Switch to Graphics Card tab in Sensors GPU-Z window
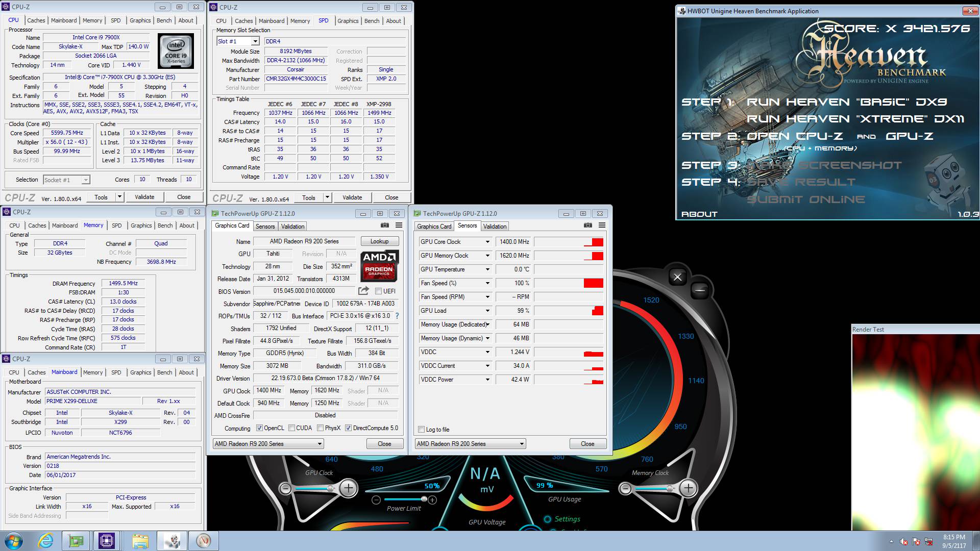 434,227
